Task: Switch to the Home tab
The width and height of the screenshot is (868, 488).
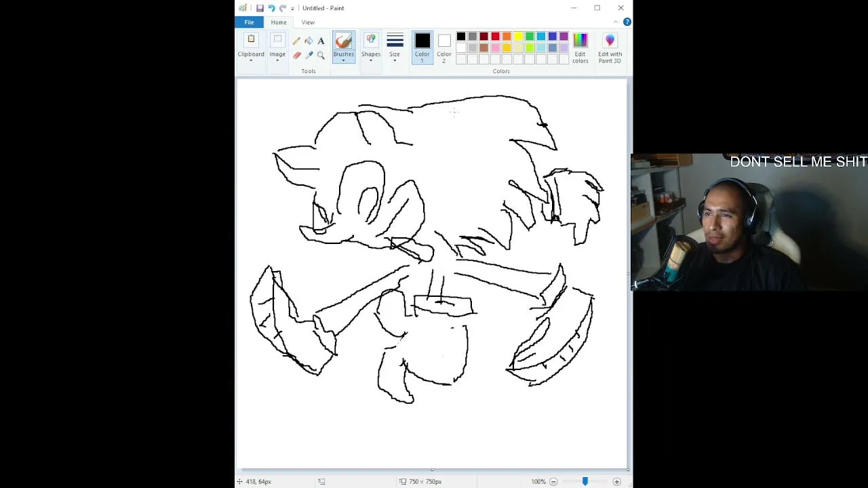Action: [279, 22]
